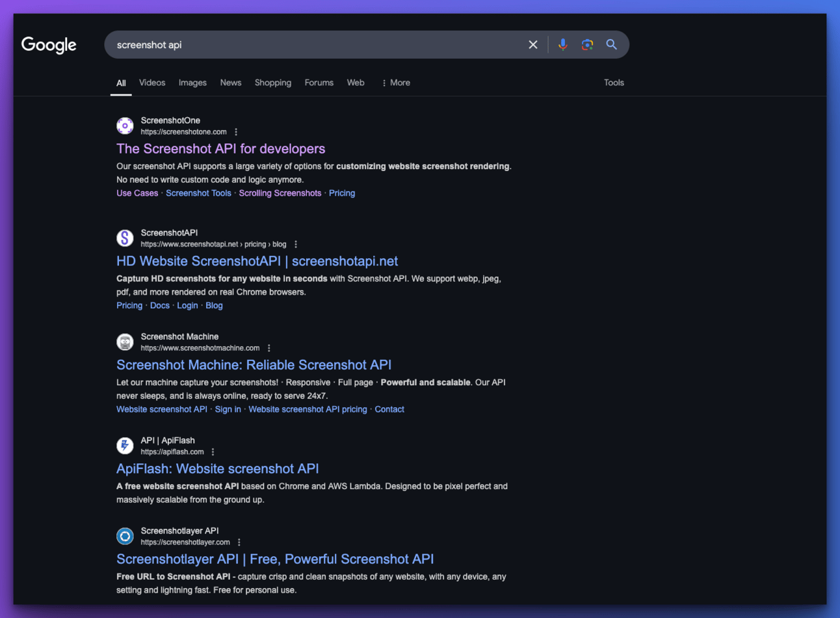Open the 'Sign in' sitelink under Screenshot Machine
The height and width of the screenshot is (618, 840).
(228, 409)
